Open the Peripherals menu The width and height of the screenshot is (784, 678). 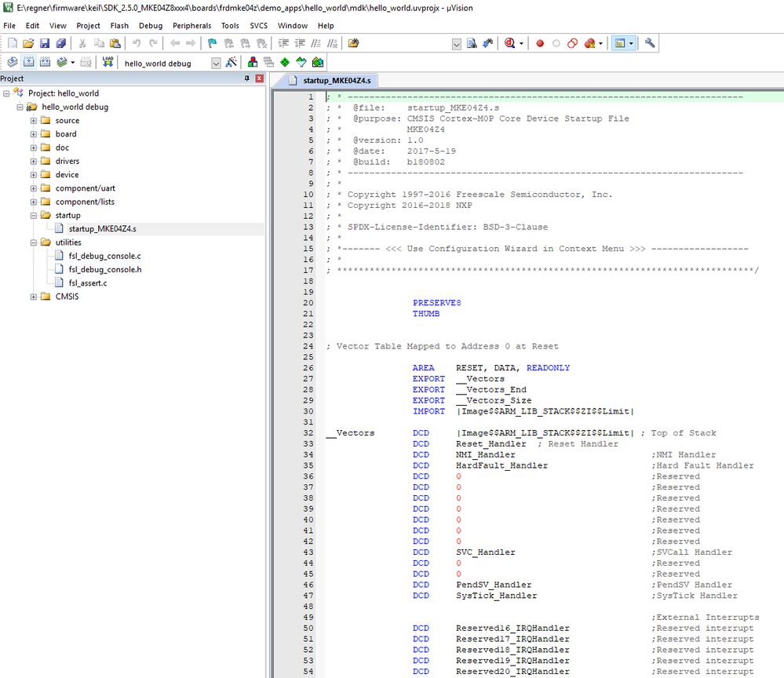[192, 25]
